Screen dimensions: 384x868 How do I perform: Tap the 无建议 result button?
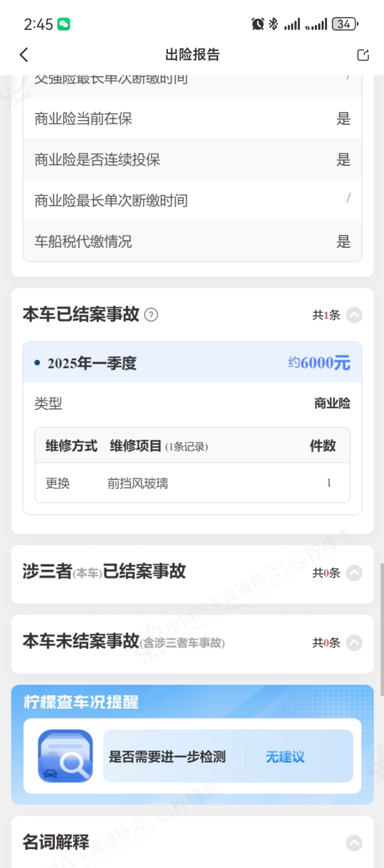(285, 757)
